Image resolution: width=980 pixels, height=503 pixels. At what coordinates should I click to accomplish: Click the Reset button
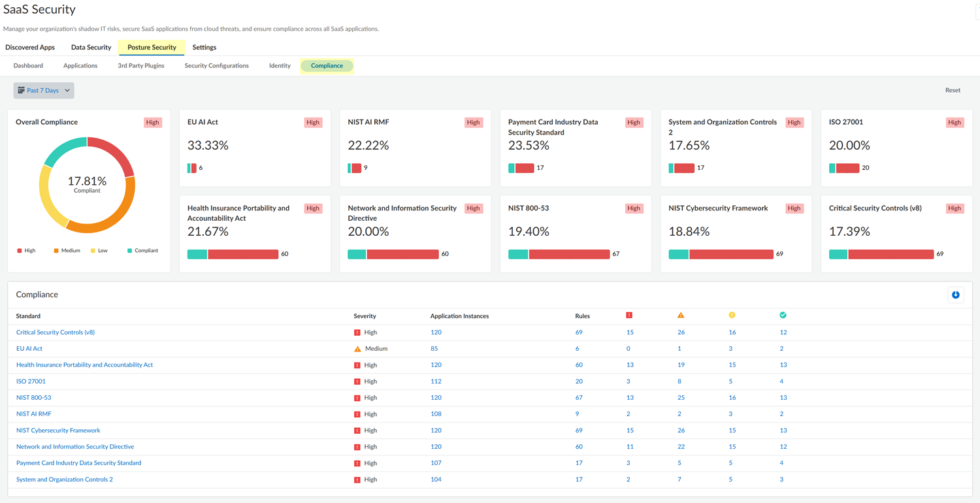(x=953, y=90)
